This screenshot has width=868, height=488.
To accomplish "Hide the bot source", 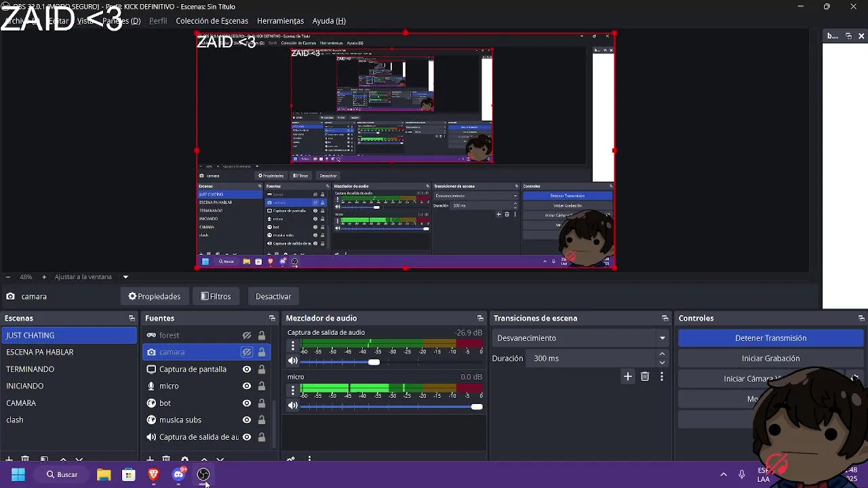I will tap(247, 403).
